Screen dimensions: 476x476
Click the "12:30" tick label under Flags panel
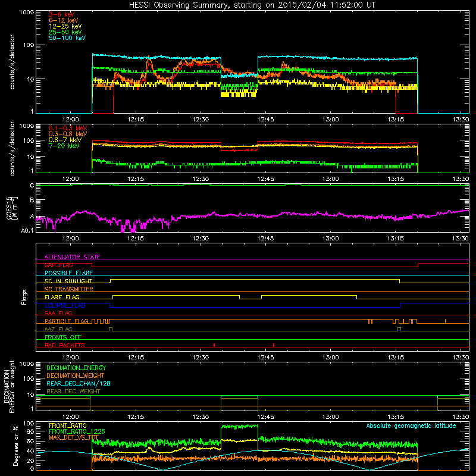tap(201, 358)
